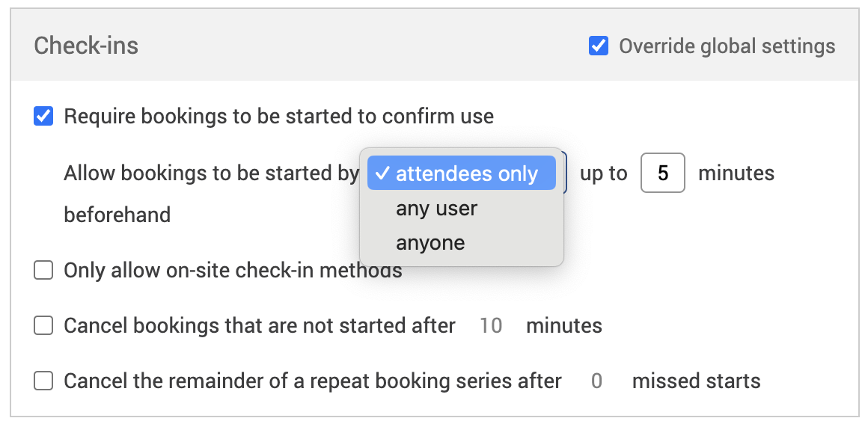The height and width of the screenshot is (424, 868).
Task: Focus the cancel-after field showing 10 minutes
Action: 491,326
